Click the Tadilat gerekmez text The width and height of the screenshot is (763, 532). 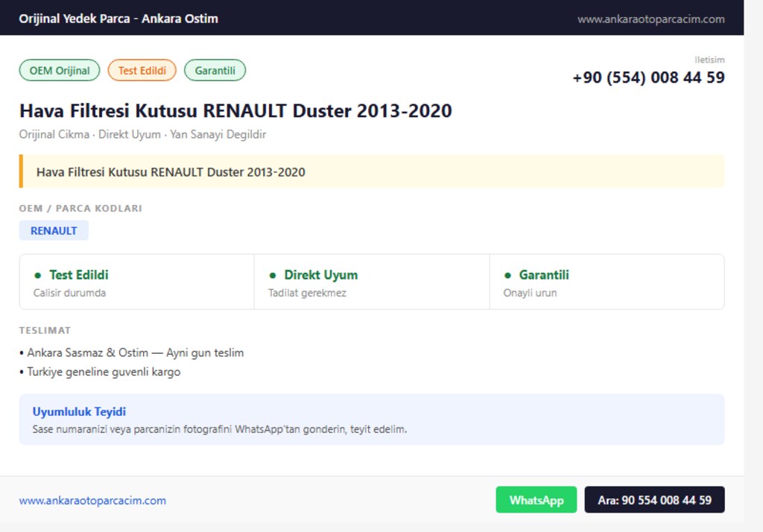click(307, 293)
